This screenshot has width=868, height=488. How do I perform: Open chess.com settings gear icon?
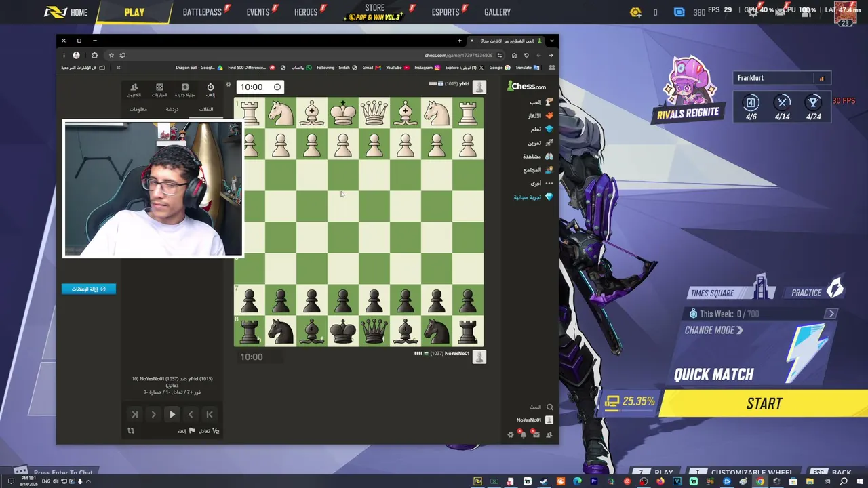[511, 434]
